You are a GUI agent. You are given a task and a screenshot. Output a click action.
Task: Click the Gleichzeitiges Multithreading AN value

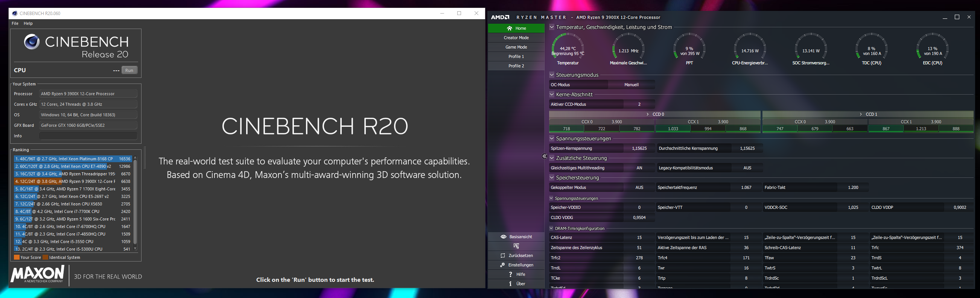(x=639, y=168)
